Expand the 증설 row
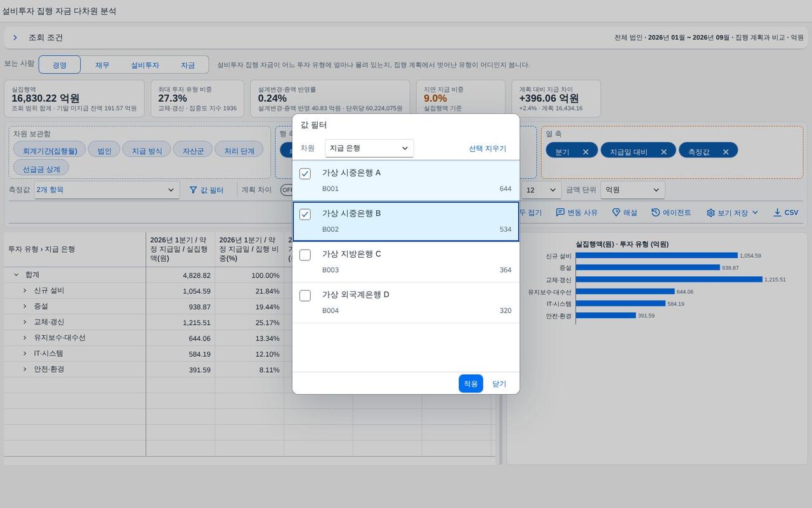This screenshot has height=508, width=812. (25, 307)
